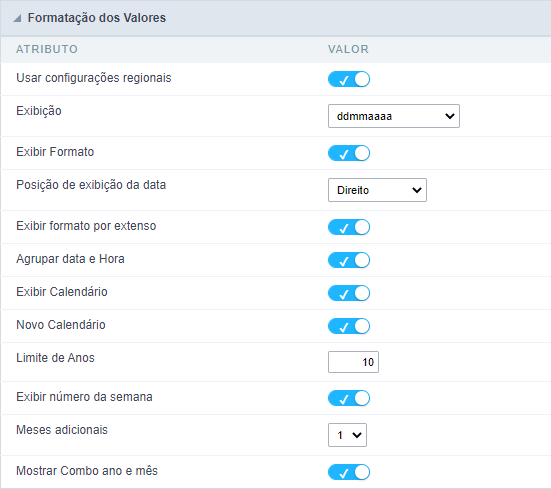Open the Meses adicionais dropdown
This screenshot has height=489, width=551.
pyautogui.click(x=347, y=435)
